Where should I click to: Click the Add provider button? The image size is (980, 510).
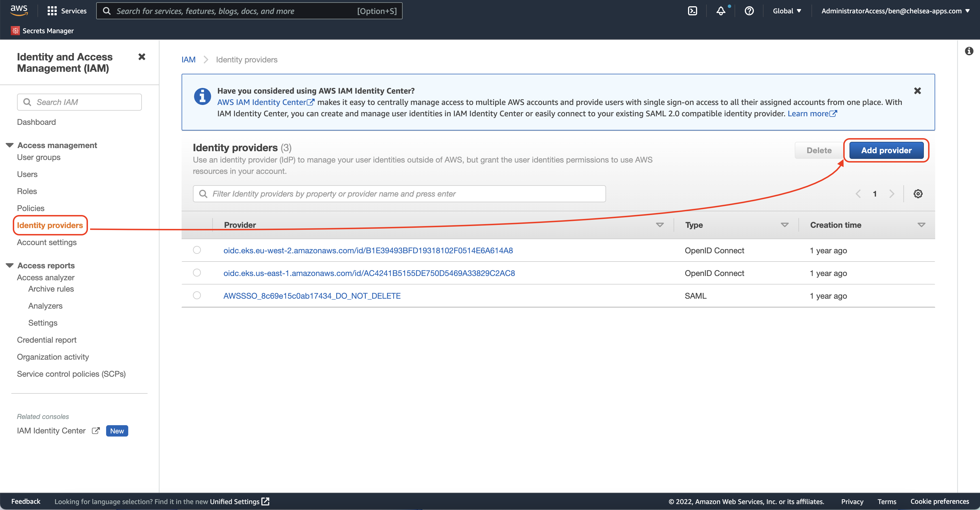(886, 151)
